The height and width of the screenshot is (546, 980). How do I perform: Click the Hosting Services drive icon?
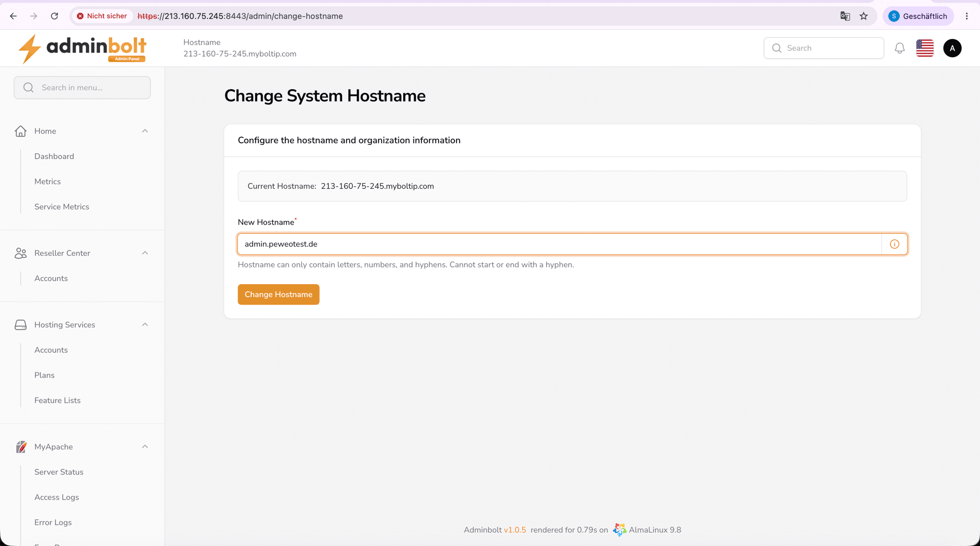(x=20, y=325)
